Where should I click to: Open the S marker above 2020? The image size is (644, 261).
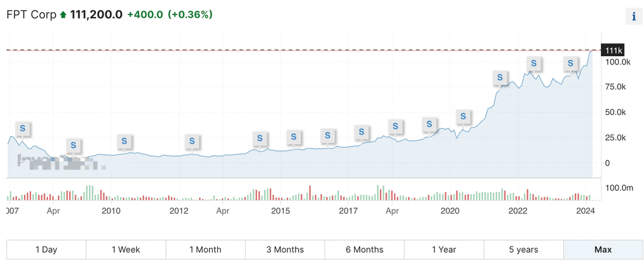click(x=463, y=116)
